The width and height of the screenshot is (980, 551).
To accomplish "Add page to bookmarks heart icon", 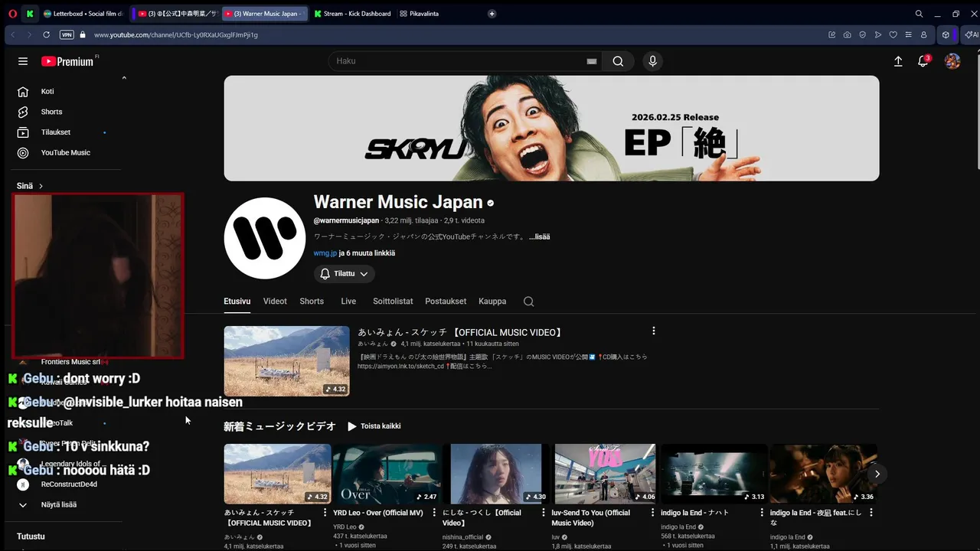I will 893,34.
